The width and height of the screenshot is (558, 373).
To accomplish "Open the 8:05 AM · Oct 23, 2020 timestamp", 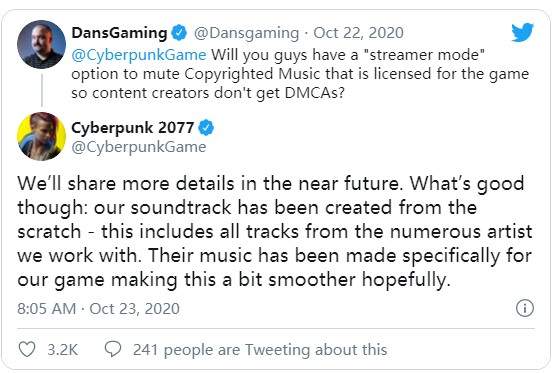I will tap(99, 309).
